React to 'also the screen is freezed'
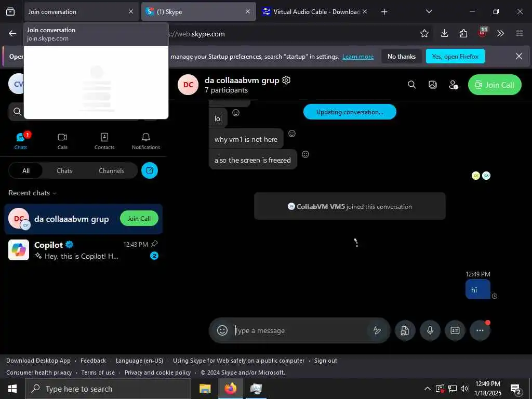 click(x=305, y=154)
